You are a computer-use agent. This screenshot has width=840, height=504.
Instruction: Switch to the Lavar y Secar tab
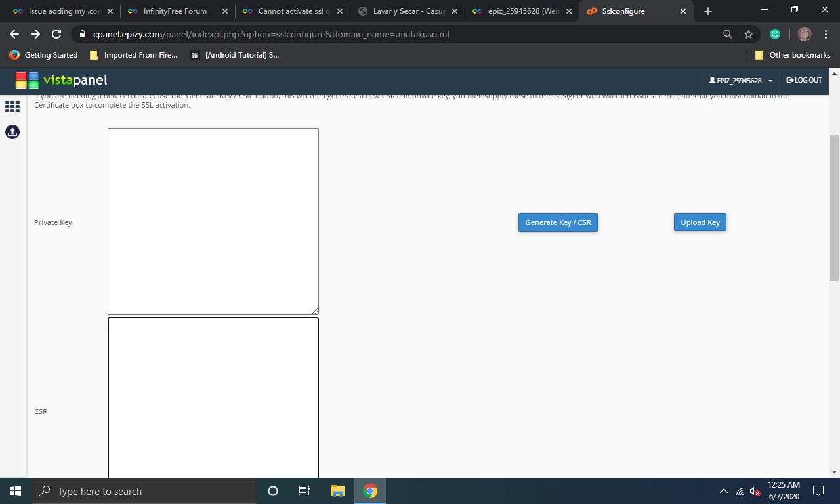405,11
